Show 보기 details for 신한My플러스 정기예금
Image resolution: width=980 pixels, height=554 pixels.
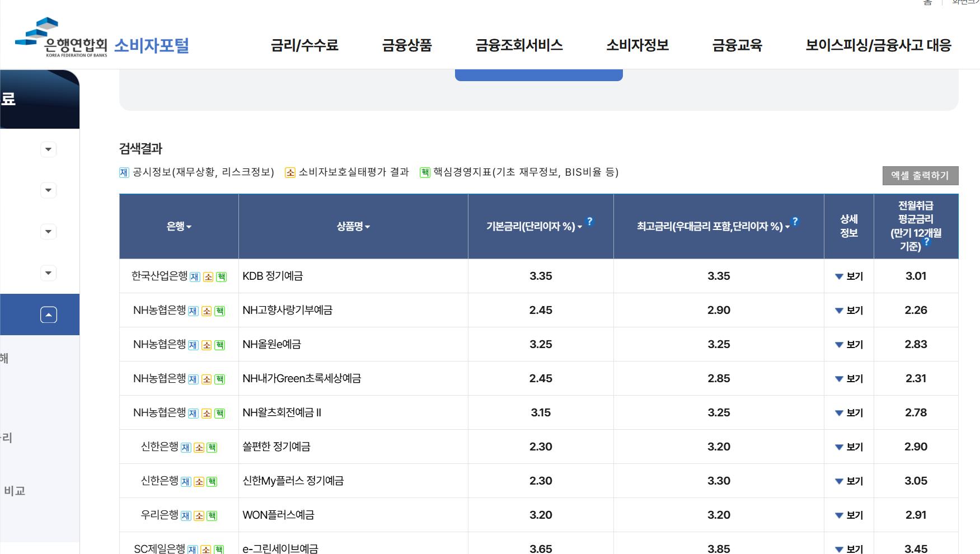click(x=849, y=481)
